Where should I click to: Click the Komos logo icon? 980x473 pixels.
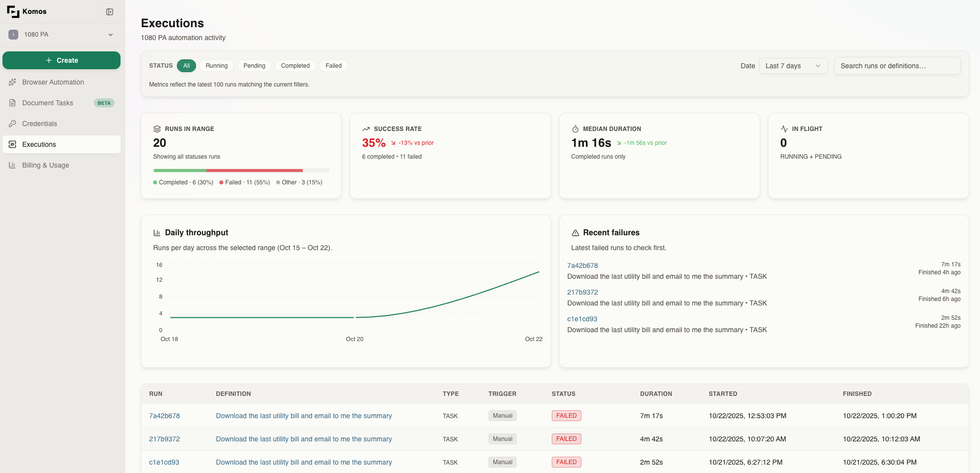(13, 11)
